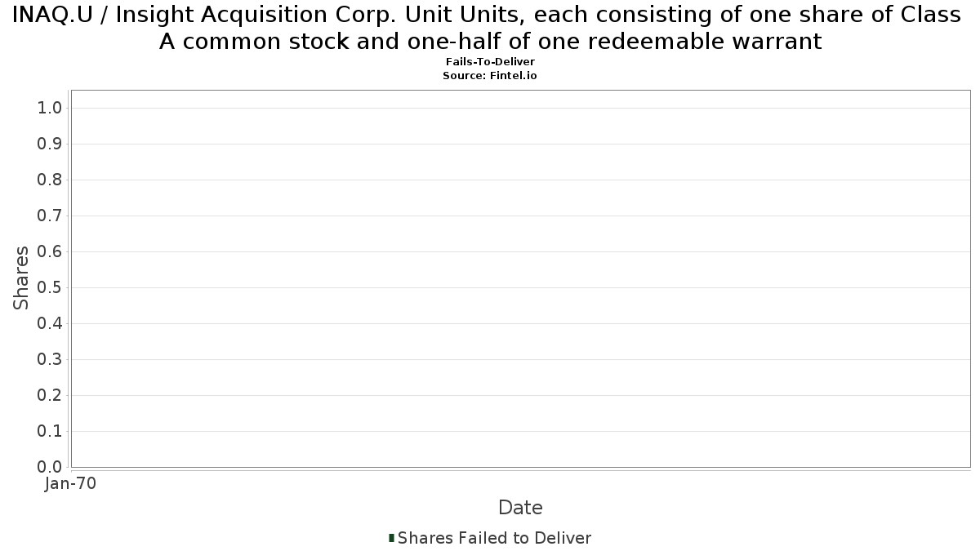Click the 0.5 tick label
This screenshot has width=980, height=551.
click(51, 287)
